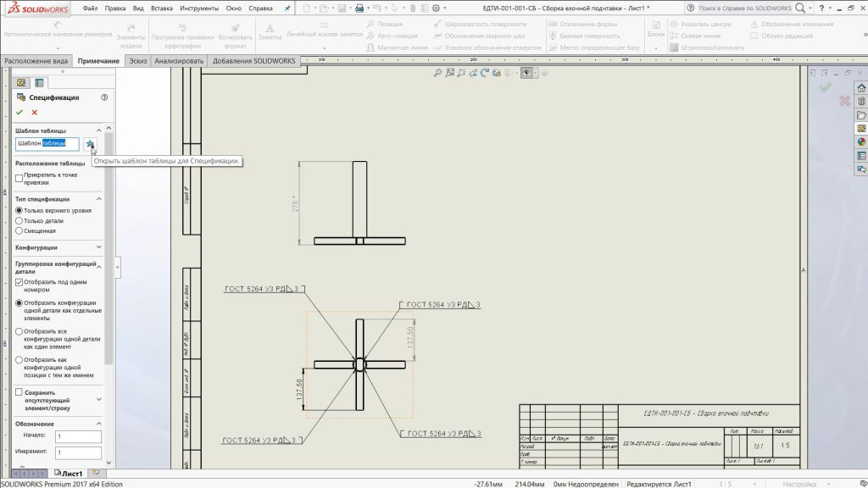Click the search magnifier icon in help search

tap(800, 8)
